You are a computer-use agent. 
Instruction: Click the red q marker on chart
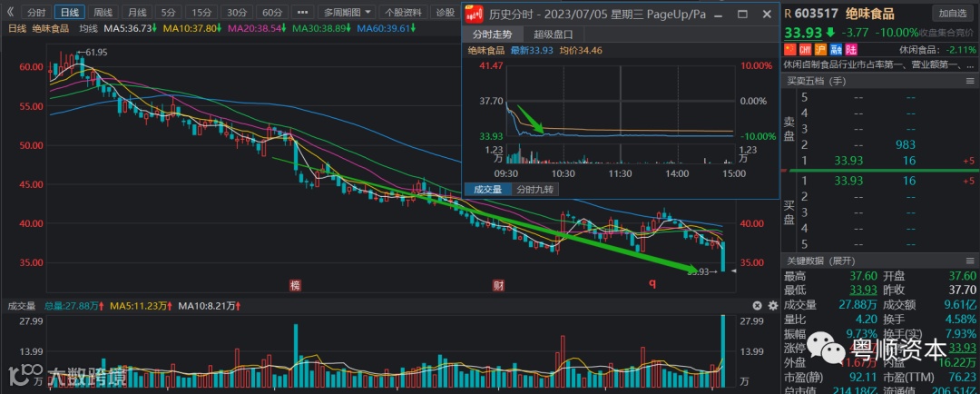pos(652,284)
